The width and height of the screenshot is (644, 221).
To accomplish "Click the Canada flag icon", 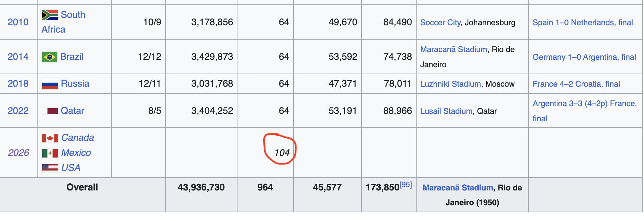I will [x=50, y=138].
